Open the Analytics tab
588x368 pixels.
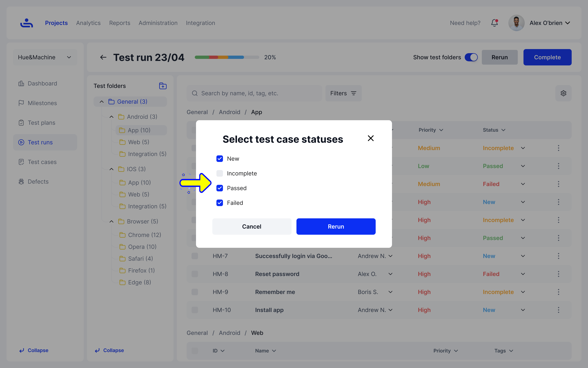(88, 23)
